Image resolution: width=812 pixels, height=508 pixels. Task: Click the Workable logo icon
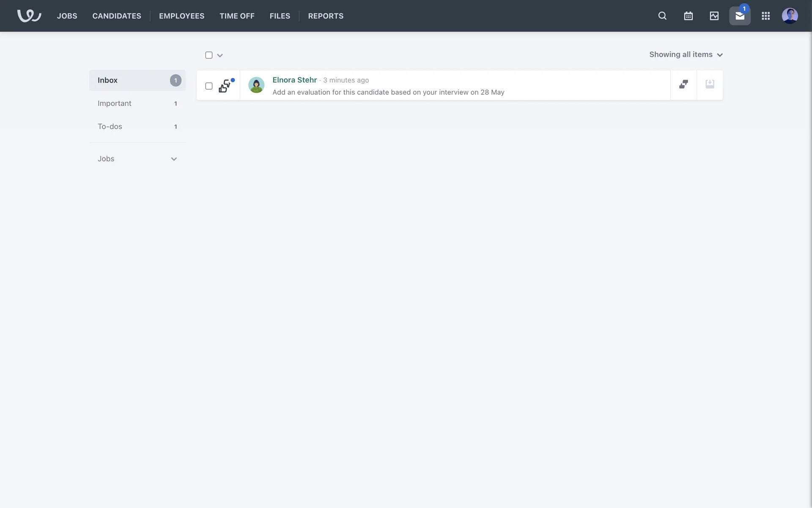(29, 16)
